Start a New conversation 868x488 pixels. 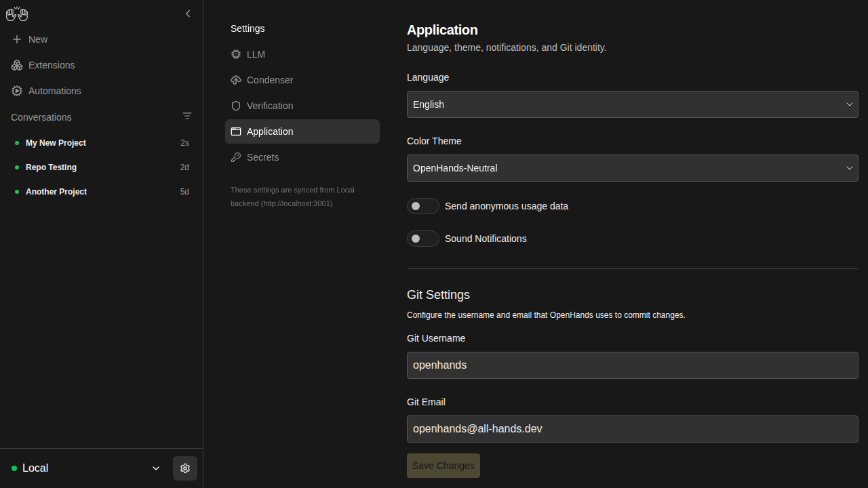coord(101,39)
